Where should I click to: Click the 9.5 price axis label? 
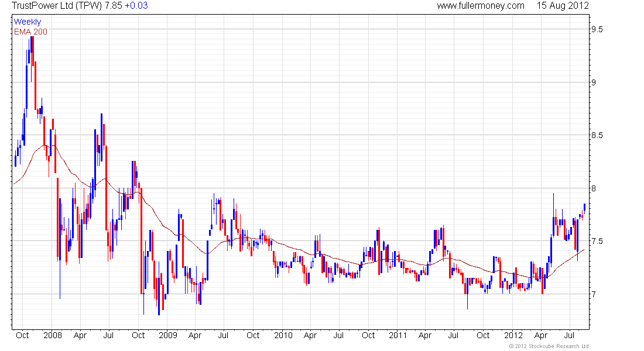[597, 30]
